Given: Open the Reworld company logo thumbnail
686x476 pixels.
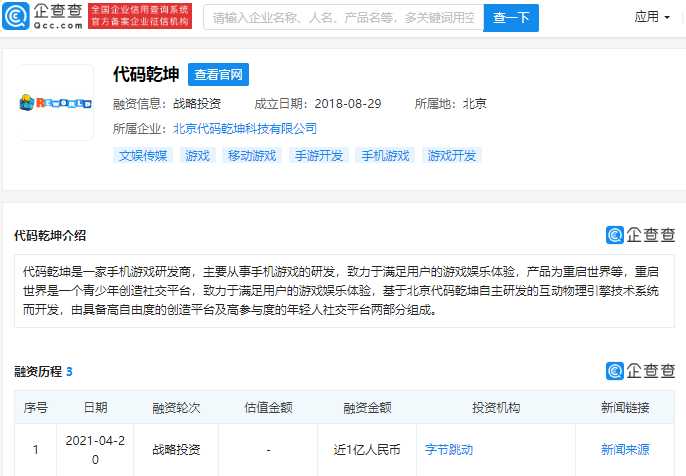Looking at the screenshot, I should (56, 102).
